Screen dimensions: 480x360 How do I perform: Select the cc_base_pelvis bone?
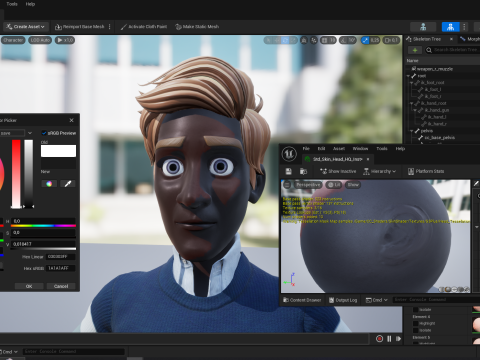[x=439, y=137]
